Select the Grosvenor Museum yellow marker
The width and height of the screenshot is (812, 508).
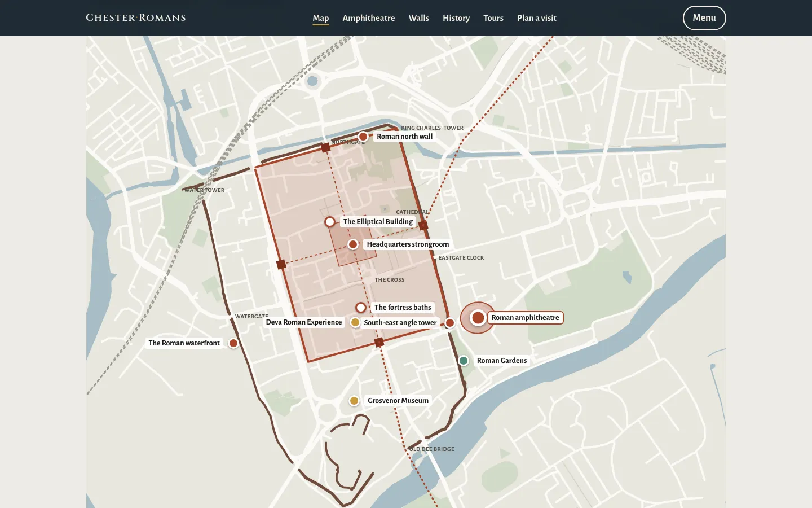354,401
